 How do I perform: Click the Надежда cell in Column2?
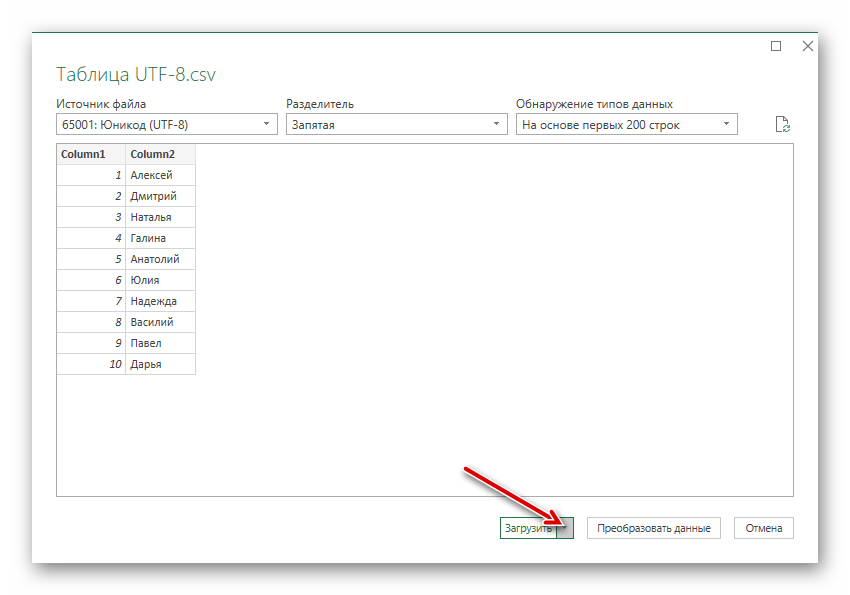(x=160, y=301)
